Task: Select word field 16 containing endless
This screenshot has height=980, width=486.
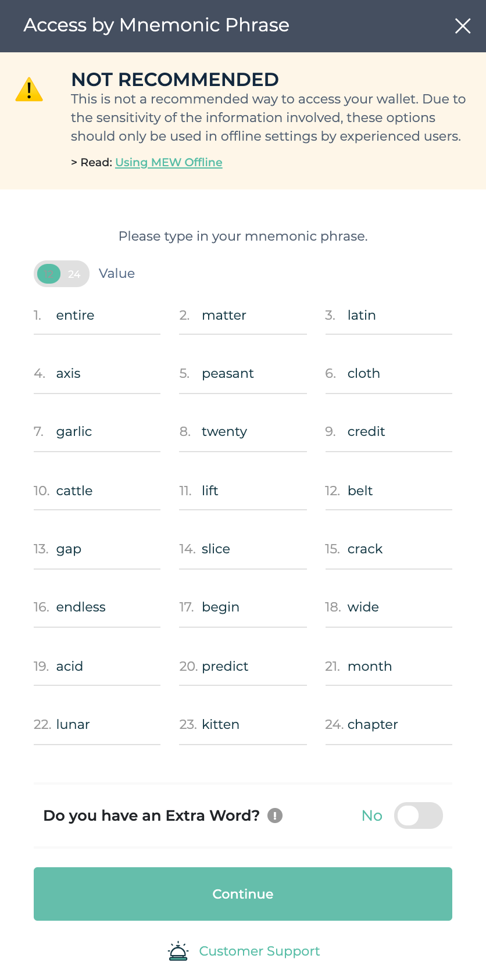Action: (97, 607)
